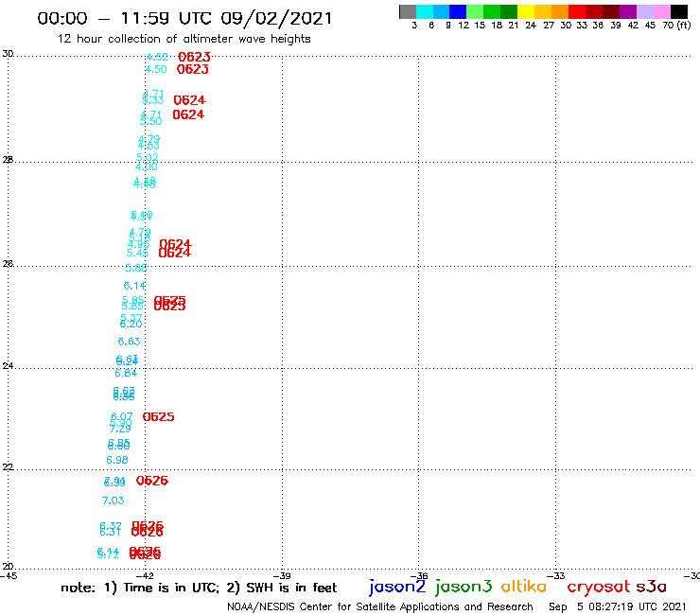Image resolution: width=700 pixels, height=615 pixels.
Task: Select the yellow swatch above the 24 ft label
Action: (x=526, y=11)
